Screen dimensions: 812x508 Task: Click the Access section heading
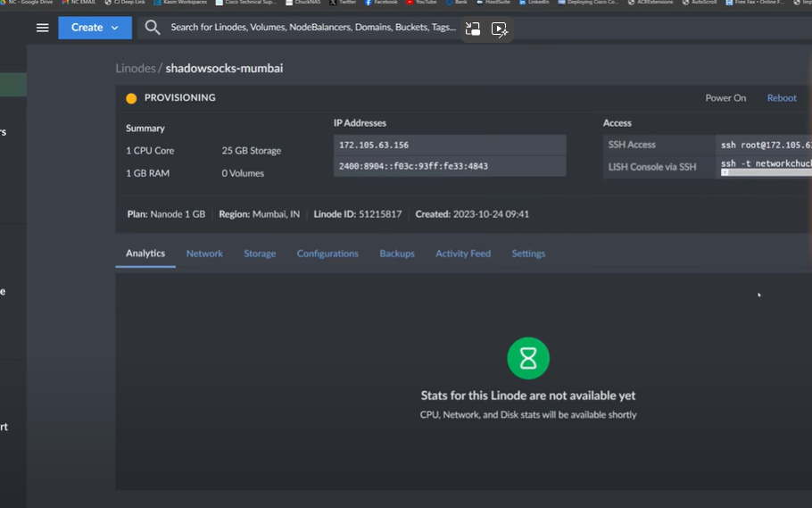[617, 123]
